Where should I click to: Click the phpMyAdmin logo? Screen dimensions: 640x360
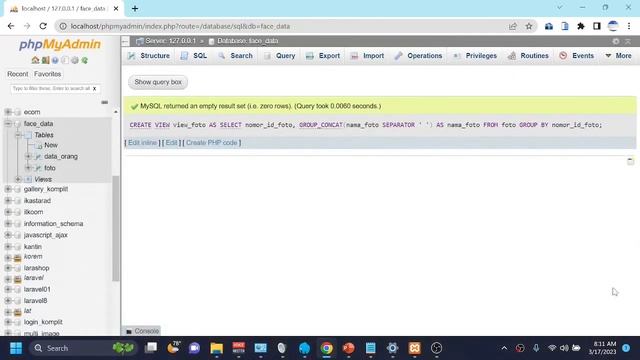pyautogui.click(x=60, y=44)
